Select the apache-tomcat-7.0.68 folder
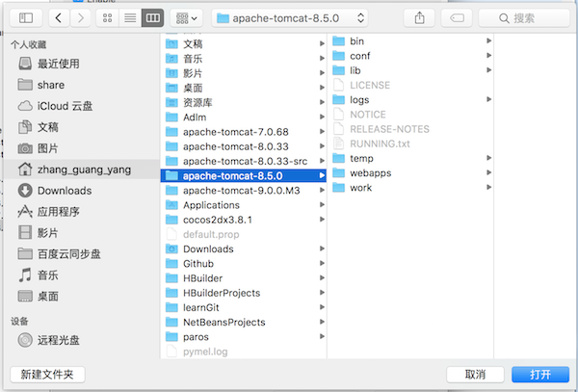This screenshot has height=392, width=578. click(244, 132)
